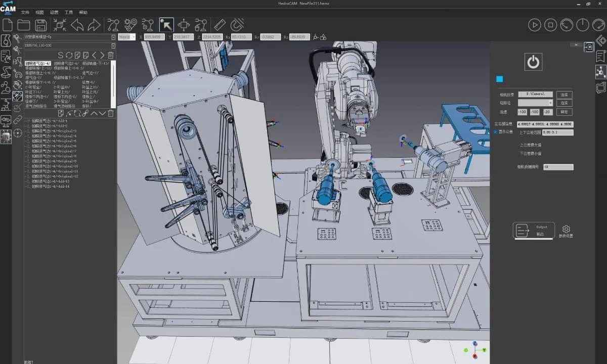Open the Help menu (帮助)

coord(83,12)
